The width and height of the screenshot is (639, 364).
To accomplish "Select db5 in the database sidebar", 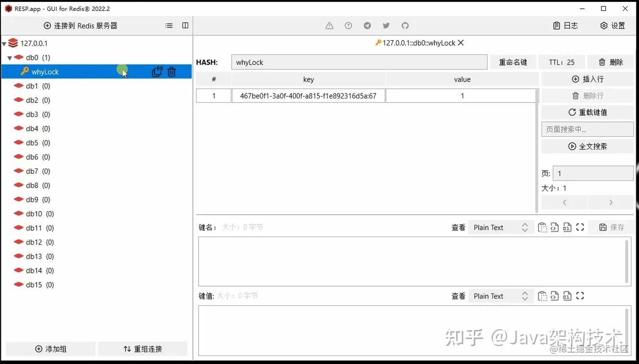I will pos(31,143).
